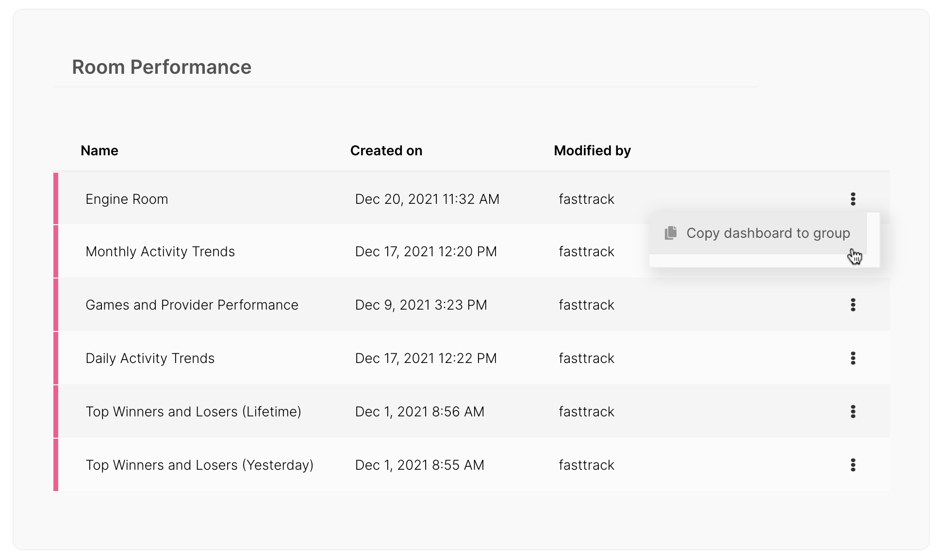Open the three-dot menu for Engine Room
Image resolution: width=941 pixels, height=560 pixels.
click(x=853, y=199)
